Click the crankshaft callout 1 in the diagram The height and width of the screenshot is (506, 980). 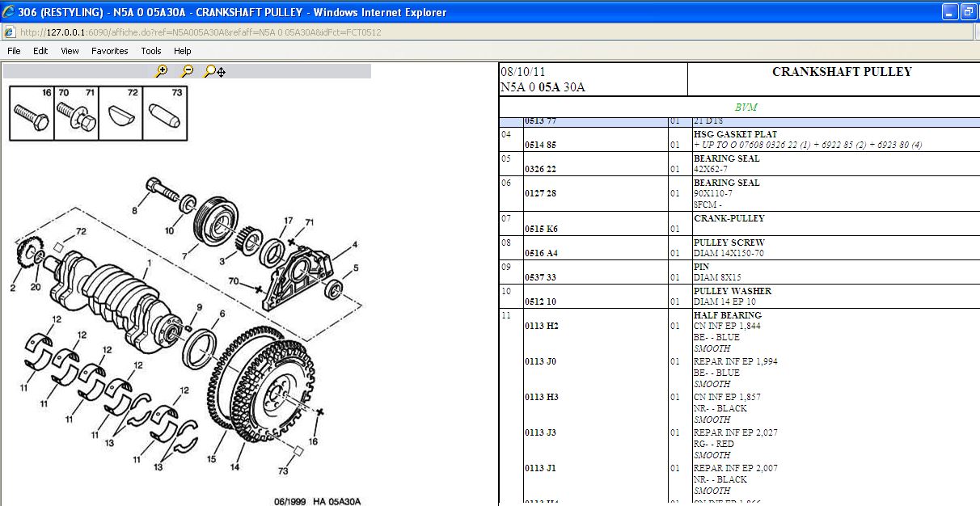(x=148, y=264)
